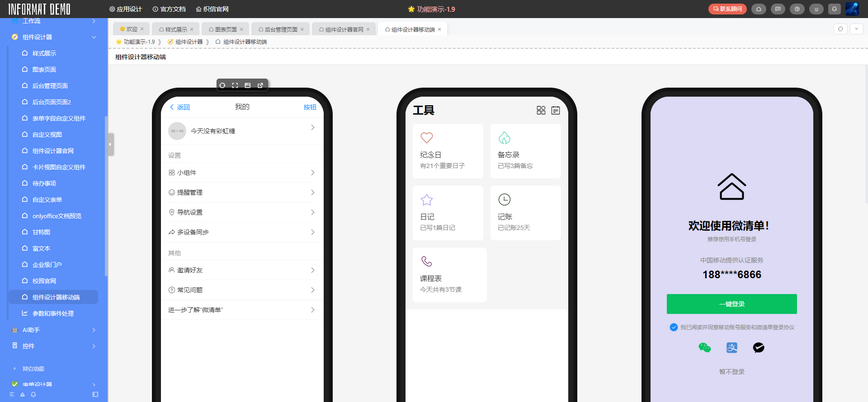This screenshot has width=868, height=402.
Task: Open the 多设备同步 row
Action: point(242,232)
